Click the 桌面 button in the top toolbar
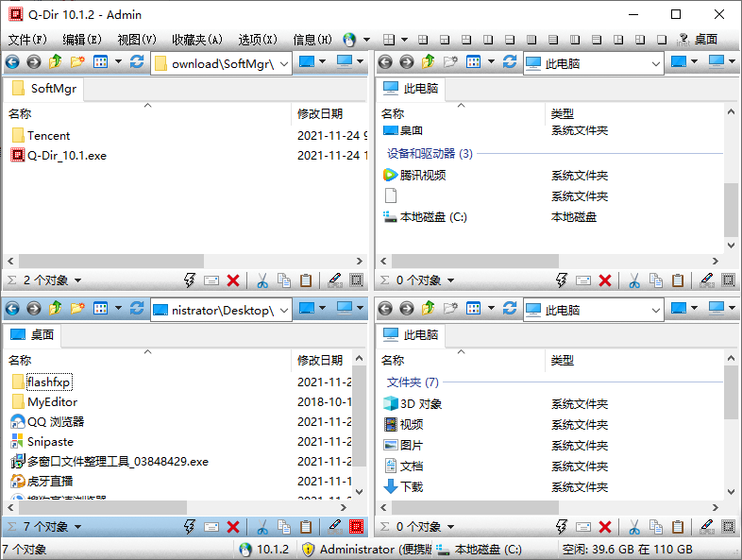 (706, 40)
